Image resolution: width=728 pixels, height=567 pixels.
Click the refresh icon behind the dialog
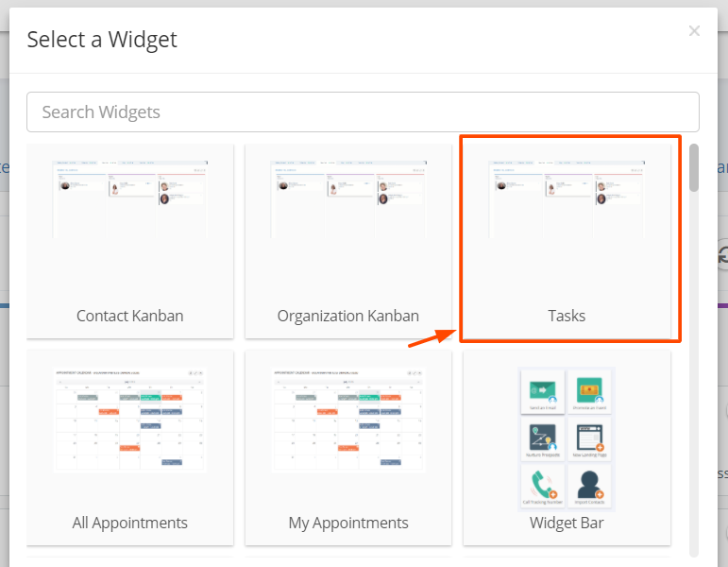click(723, 255)
